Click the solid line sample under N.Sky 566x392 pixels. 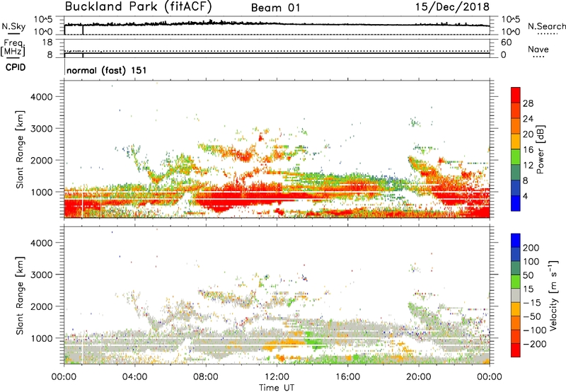point(13,34)
